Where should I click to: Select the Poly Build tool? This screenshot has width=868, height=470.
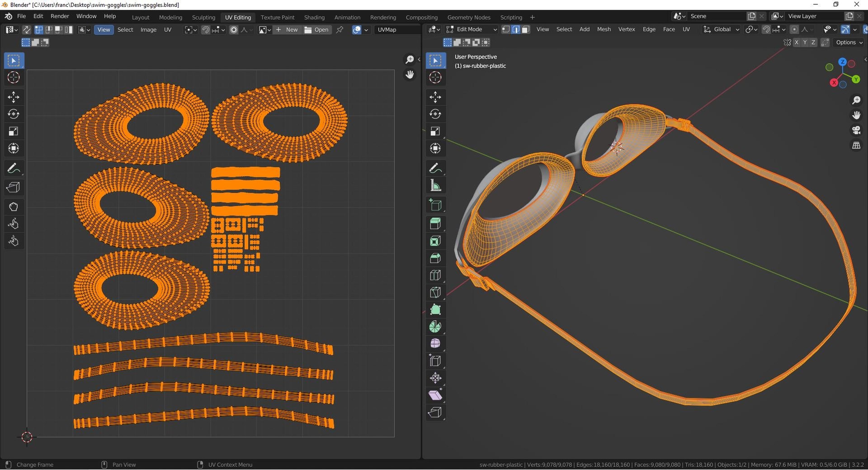[435, 310]
